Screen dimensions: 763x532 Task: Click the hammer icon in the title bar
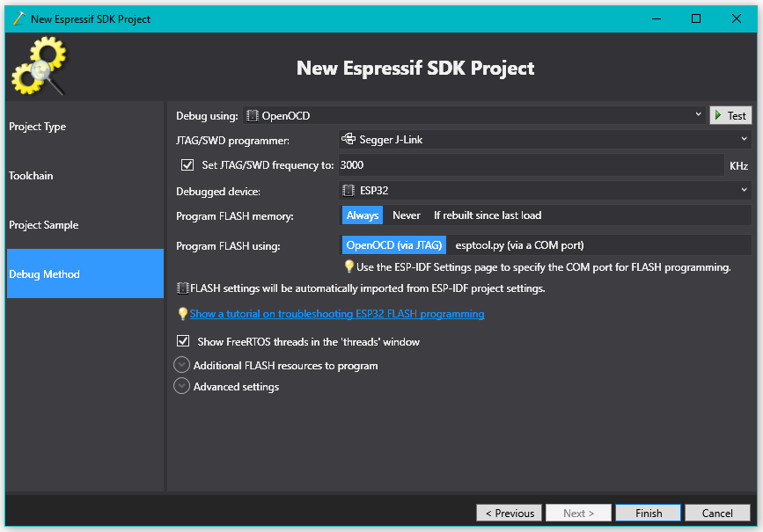click(19, 19)
